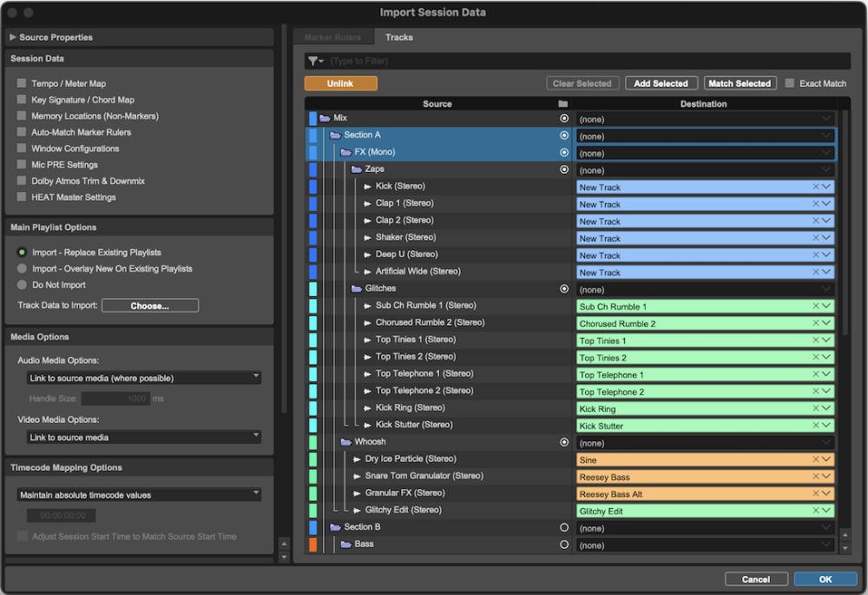Image resolution: width=868 pixels, height=595 pixels.
Task: Click the orange color swatch beside the Bass track
Action: pyautogui.click(x=314, y=545)
